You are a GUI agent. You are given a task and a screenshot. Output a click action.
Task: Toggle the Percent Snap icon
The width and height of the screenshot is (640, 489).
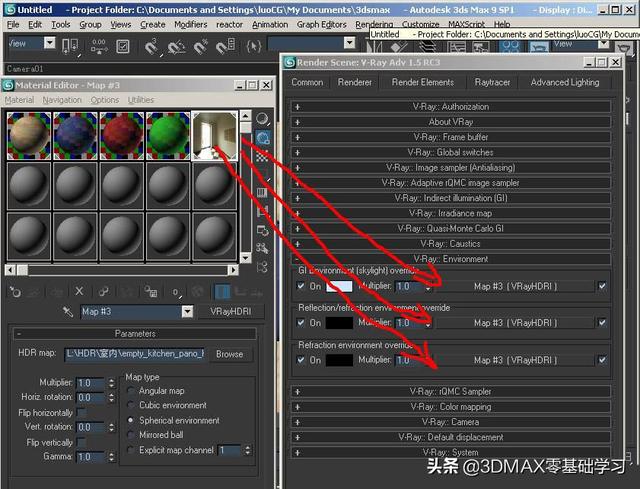(200, 47)
